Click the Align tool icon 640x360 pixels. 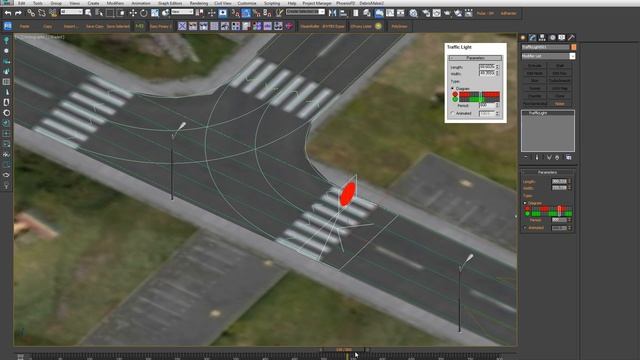(x=343, y=13)
